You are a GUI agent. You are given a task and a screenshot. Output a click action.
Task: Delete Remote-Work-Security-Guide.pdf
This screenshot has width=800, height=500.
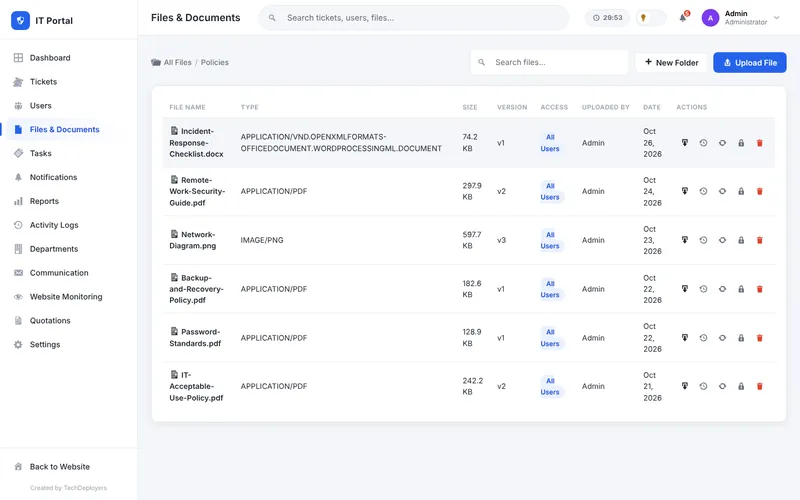(759, 191)
